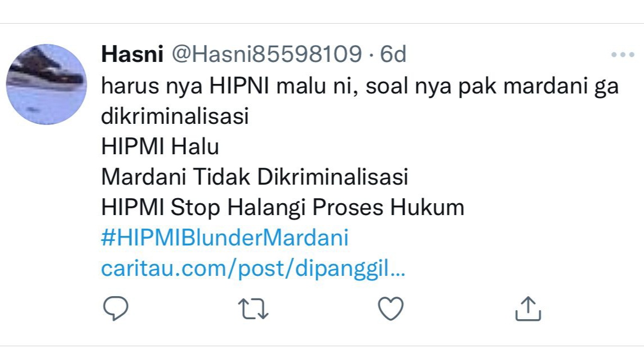Like the tweet with the heart icon
The width and height of the screenshot is (644, 362).
click(390, 308)
